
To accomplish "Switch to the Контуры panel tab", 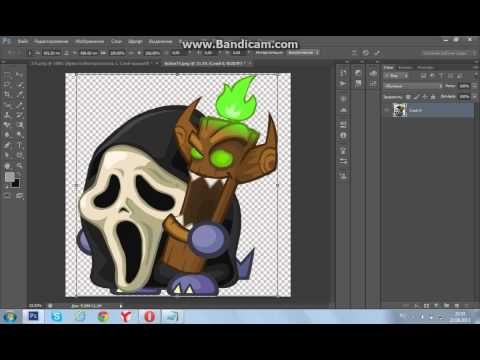I will click(x=426, y=68).
